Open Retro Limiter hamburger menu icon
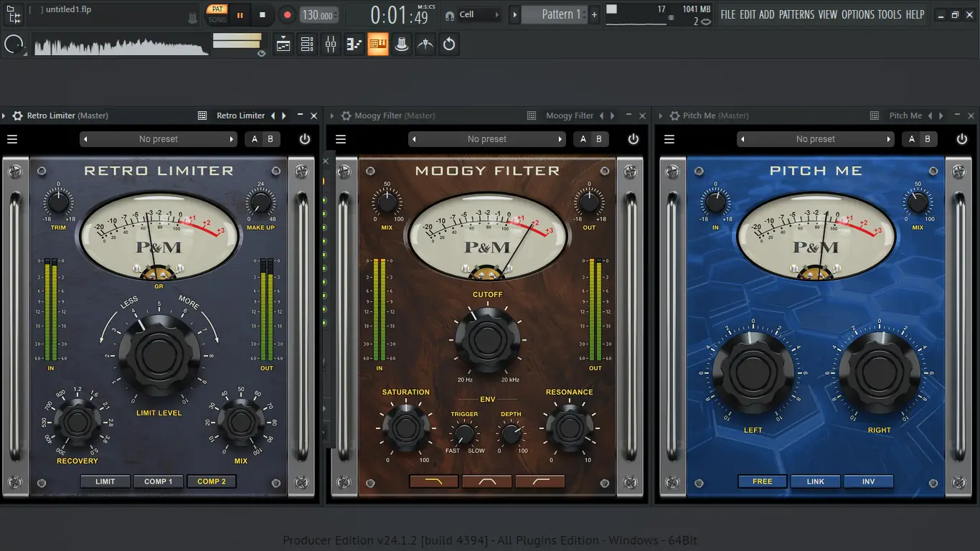980x551 pixels. point(12,139)
